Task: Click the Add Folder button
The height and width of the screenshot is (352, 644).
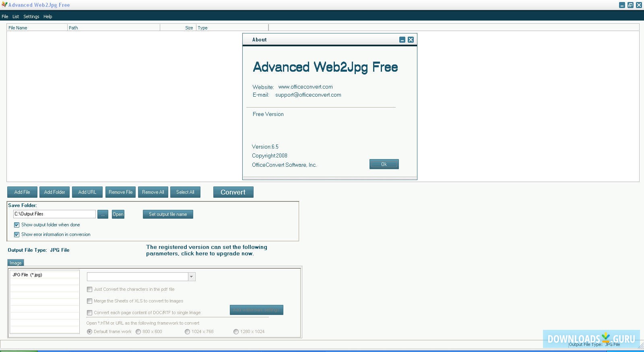Action: click(x=55, y=192)
